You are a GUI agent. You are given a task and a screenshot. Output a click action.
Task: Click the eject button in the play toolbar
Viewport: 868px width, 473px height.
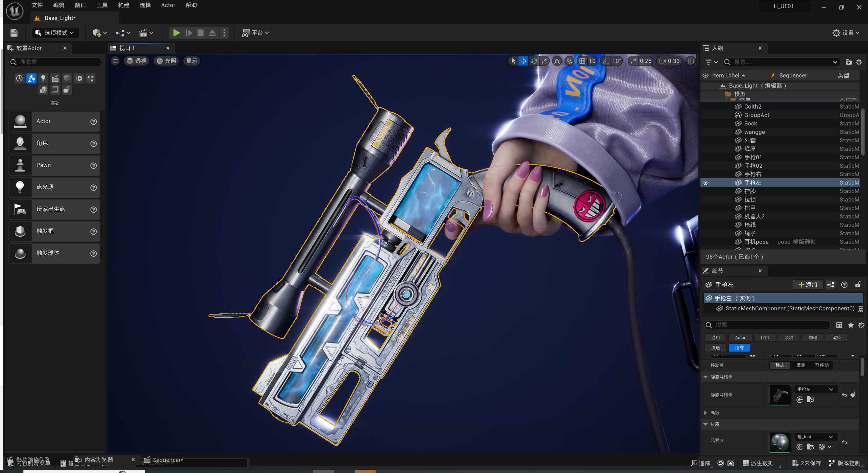point(212,33)
